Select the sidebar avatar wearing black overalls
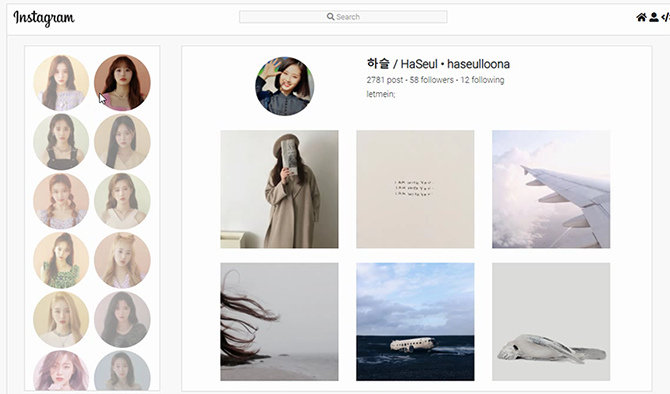The height and width of the screenshot is (394, 670). pos(61,141)
